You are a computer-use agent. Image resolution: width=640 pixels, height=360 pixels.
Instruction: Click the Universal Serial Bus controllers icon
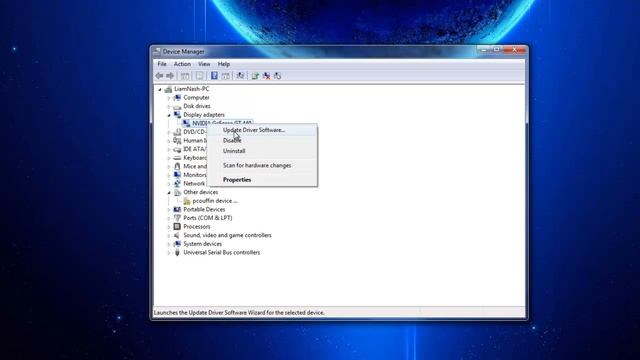tap(177, 252)
